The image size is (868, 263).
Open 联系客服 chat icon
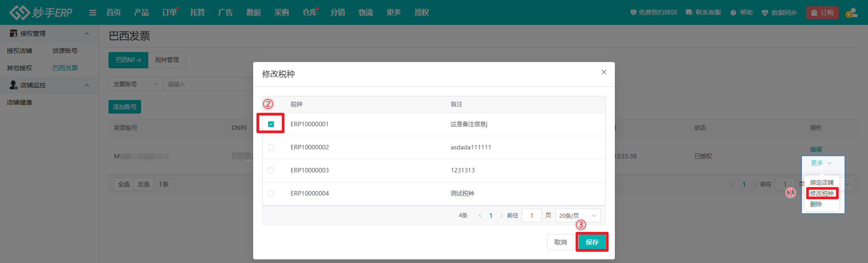(x=689, y=13)
